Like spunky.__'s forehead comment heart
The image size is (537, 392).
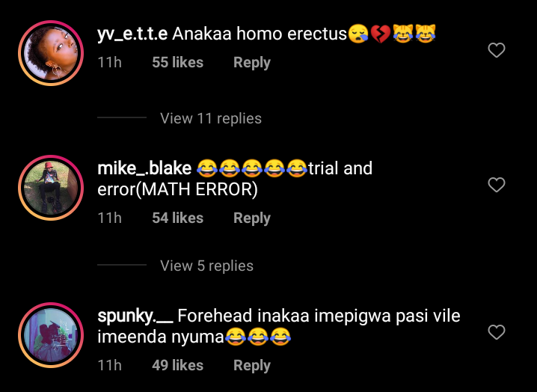[497, 332]
